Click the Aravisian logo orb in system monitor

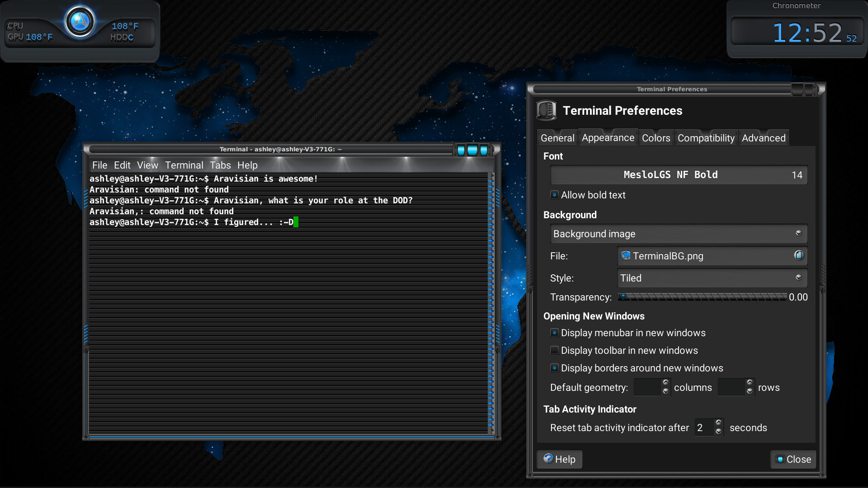pyautogui.click(x=80, y=21)
